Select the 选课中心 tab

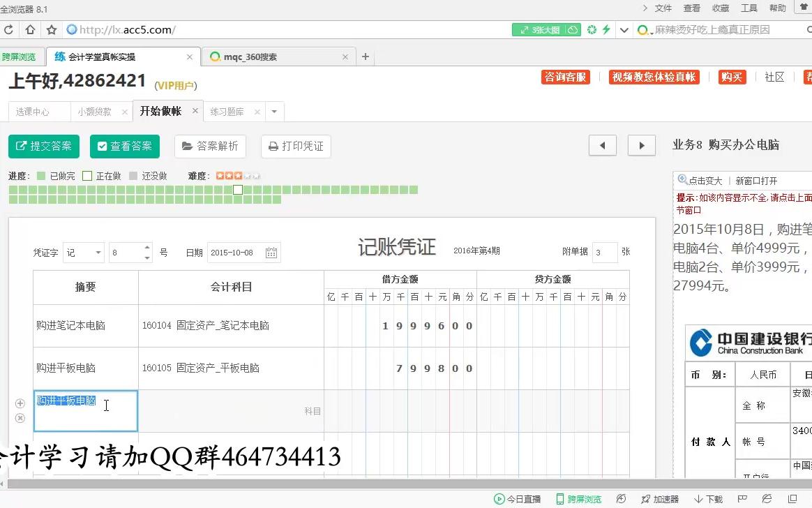click(33, 111)
